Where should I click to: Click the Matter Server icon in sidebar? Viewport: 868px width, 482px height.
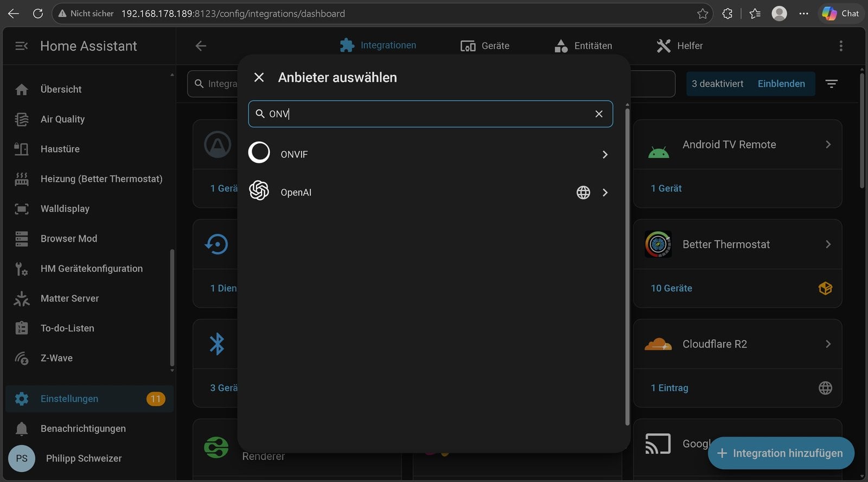pos(22,299)
